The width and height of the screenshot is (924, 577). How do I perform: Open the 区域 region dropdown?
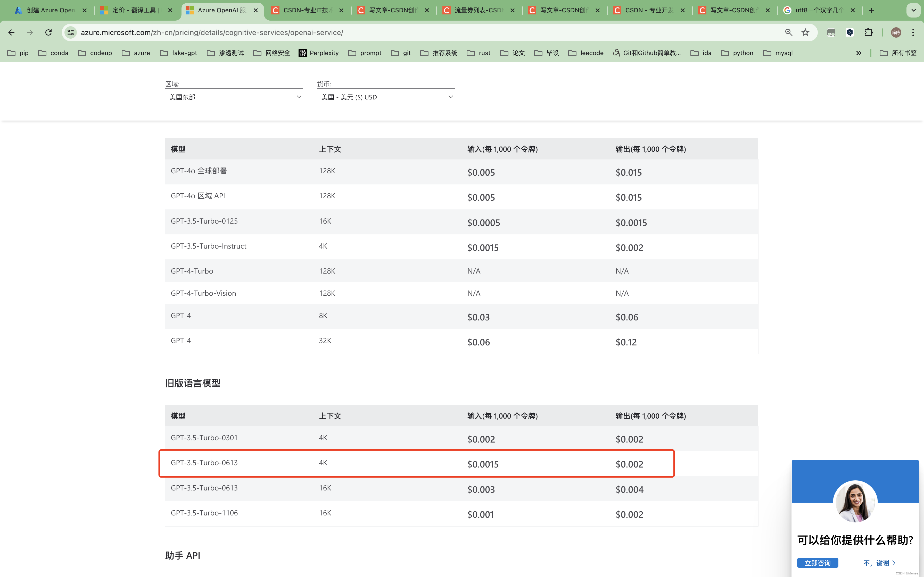234,97
